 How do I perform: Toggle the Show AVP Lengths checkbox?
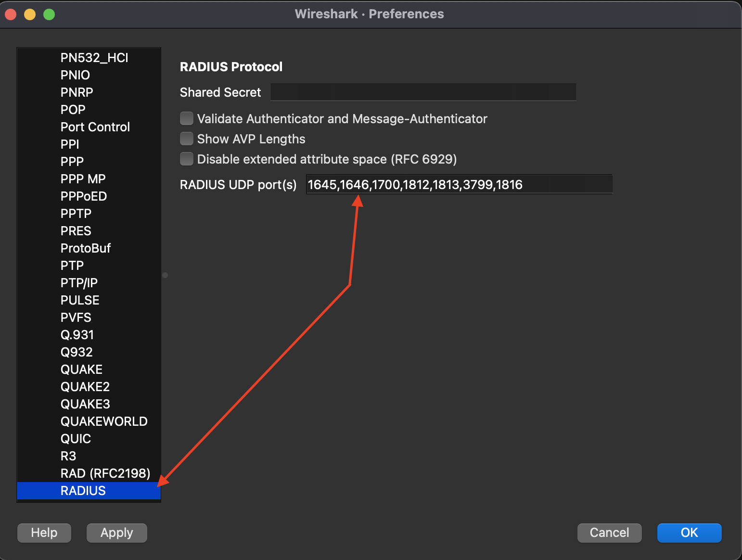187,139
